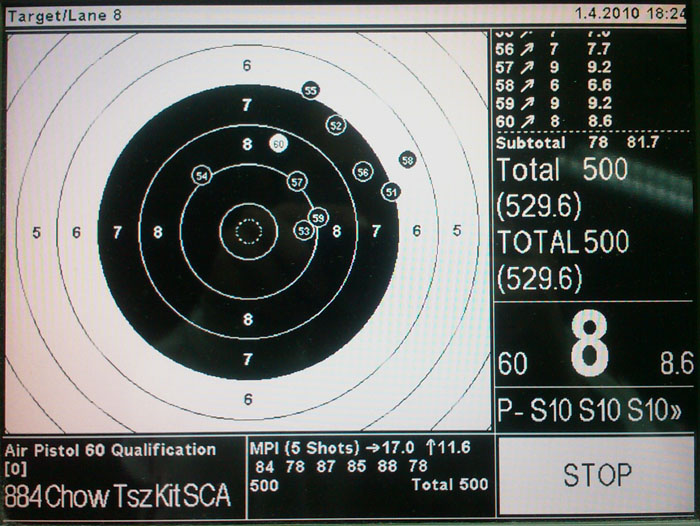Click shot 56 row in the score list
Image resolution: width=700 pixels, height=526 pixels.
pos(553,50)
